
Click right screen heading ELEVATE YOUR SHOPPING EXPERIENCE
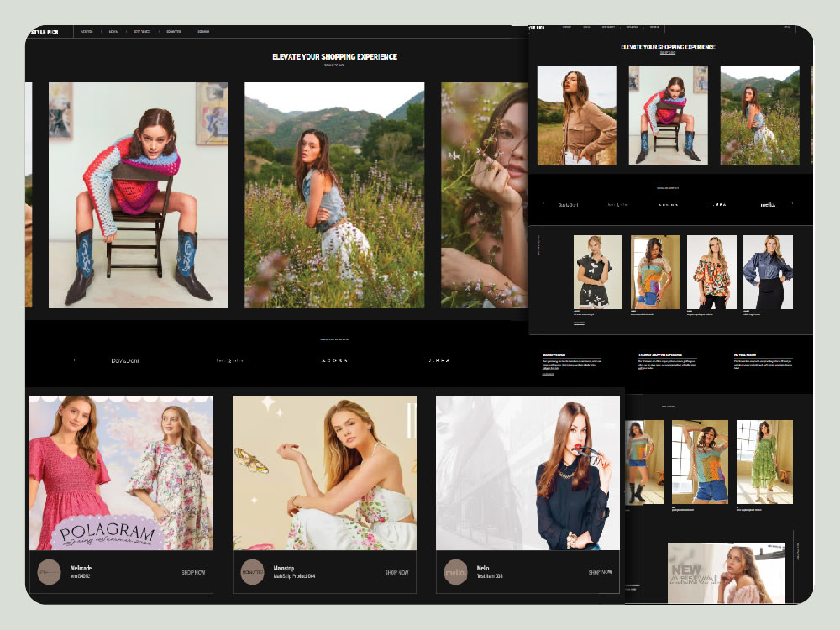pyautogui.click(x=668, y=46)
